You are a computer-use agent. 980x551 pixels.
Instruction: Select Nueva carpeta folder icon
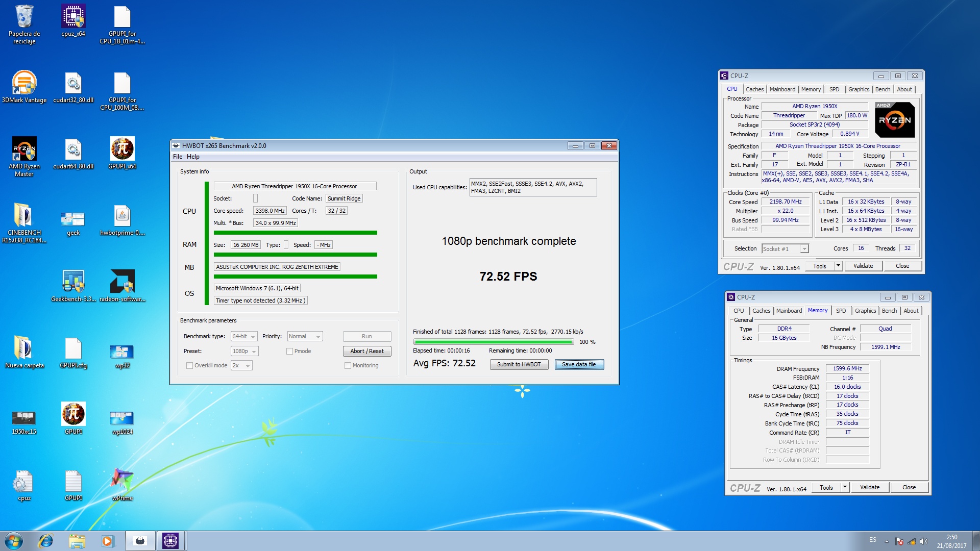click(24, 352)
